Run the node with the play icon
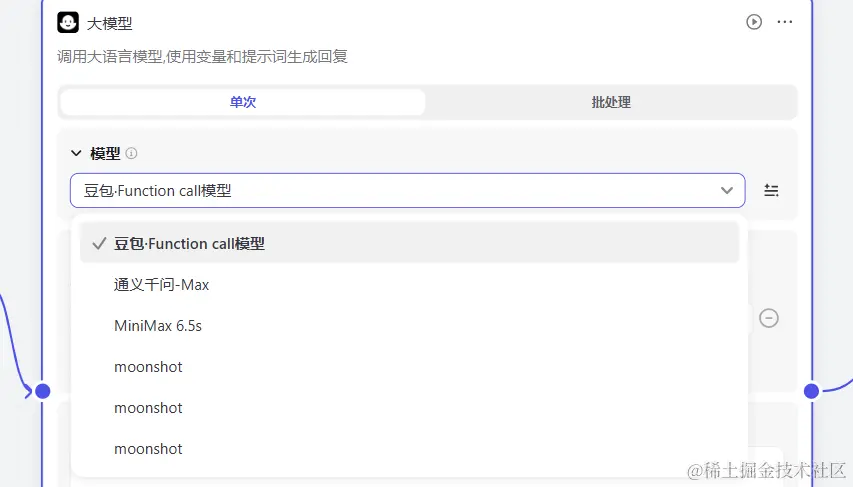The height and width of the screenshot is (487, 853). 753,22
